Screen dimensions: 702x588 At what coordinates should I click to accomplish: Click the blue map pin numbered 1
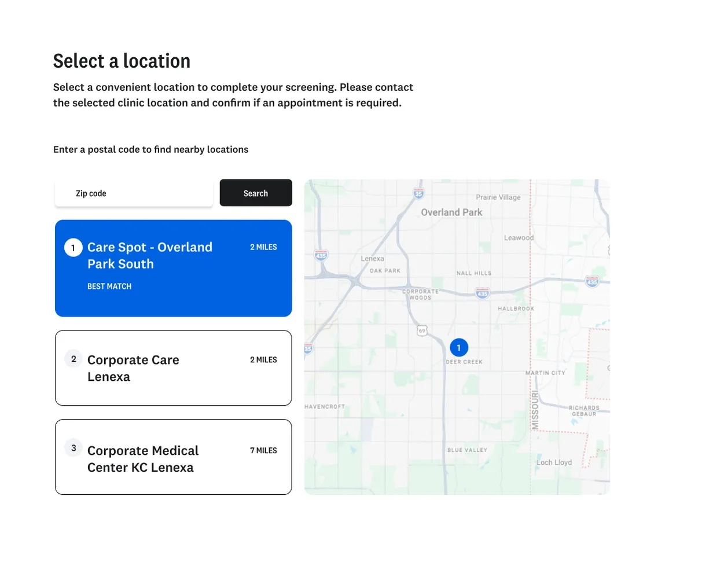pyautogui.click(x=459, y=348)
